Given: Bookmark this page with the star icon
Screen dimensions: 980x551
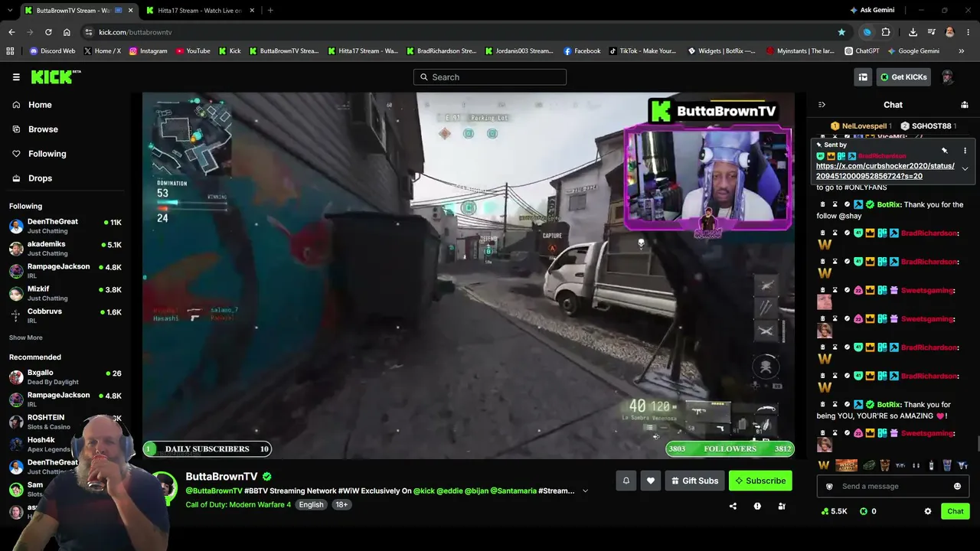Looking at the screenshot, I should tap(841, 32).
